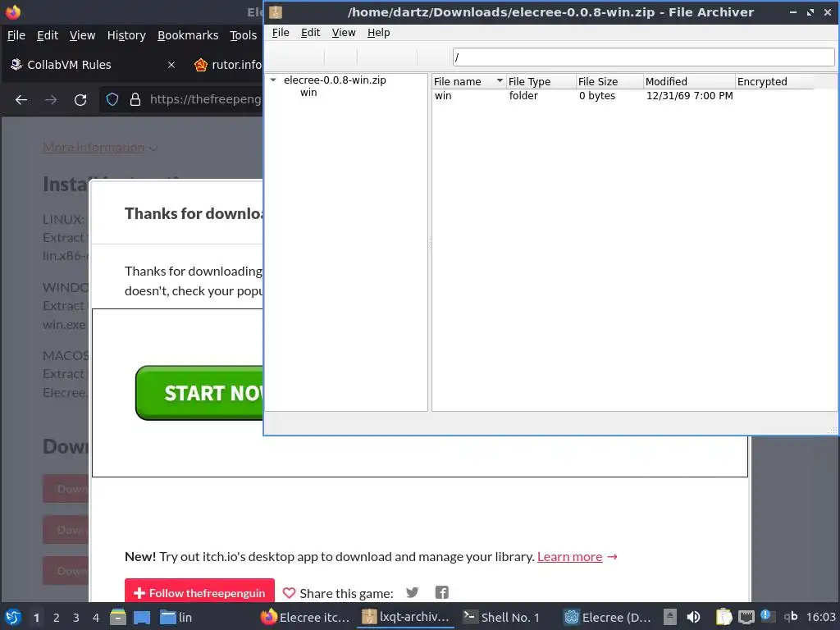Click the tracking protection shield icon
The height and width of the screenshot is (630, 840).
click(112, 99)
